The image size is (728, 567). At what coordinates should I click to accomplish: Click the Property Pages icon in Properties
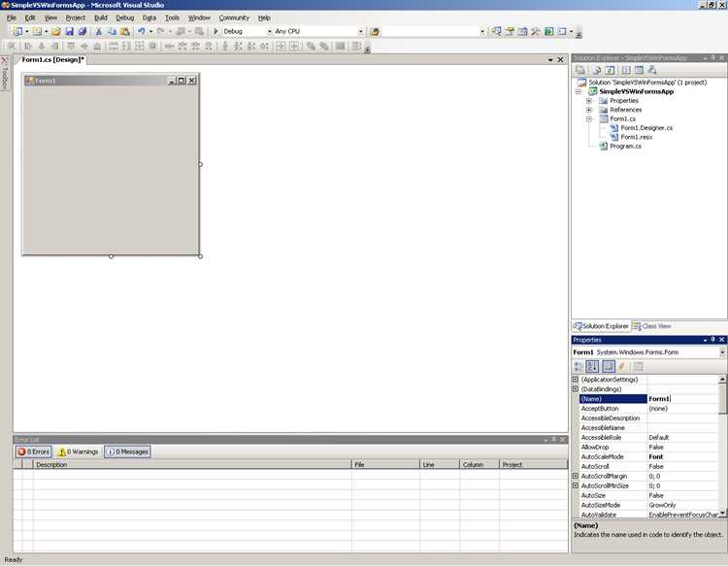pyautogui.click(x=639, y=367)
